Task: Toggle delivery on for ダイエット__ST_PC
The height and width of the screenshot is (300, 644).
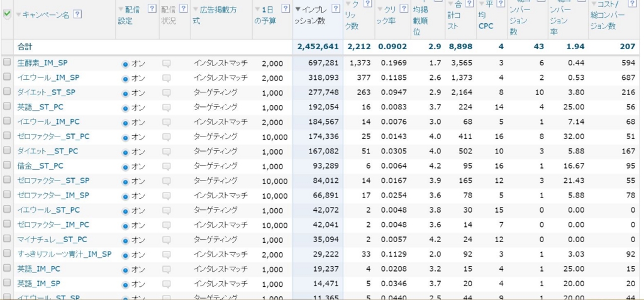Action: click(x=126, y=153)
